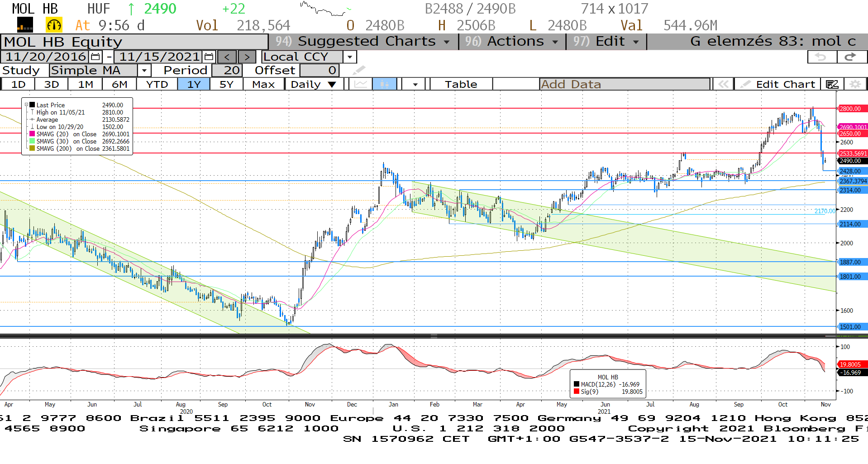Shift date range forward with right arrow
The height and width of the screenshot is (464, 868).
pyautogui.click(x=247, y=57)
